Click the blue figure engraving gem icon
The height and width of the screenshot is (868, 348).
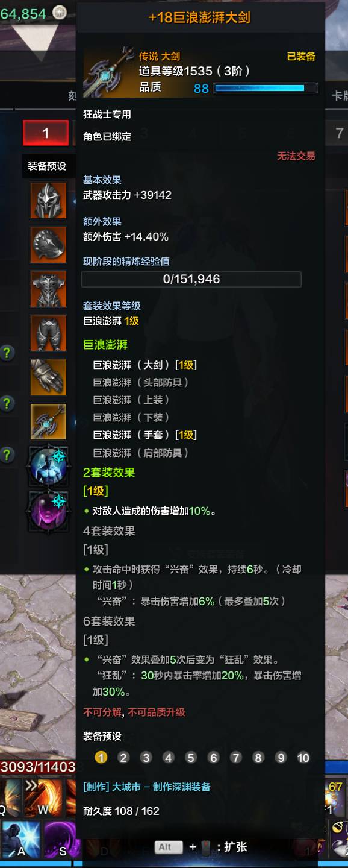coord(49,467)
